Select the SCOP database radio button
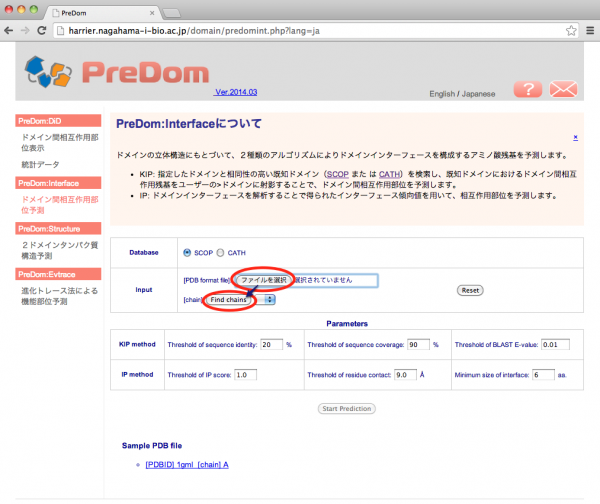The image size is (600, 504). (187, 253)
